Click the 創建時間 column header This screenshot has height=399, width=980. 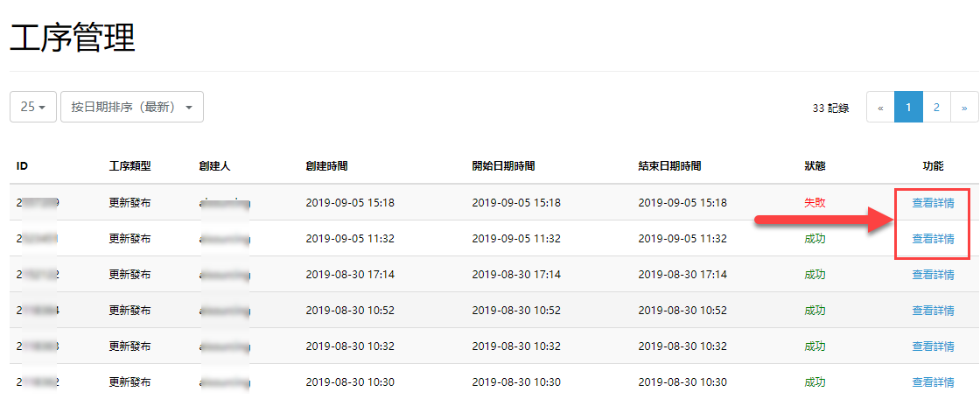[x=327, y=166]
